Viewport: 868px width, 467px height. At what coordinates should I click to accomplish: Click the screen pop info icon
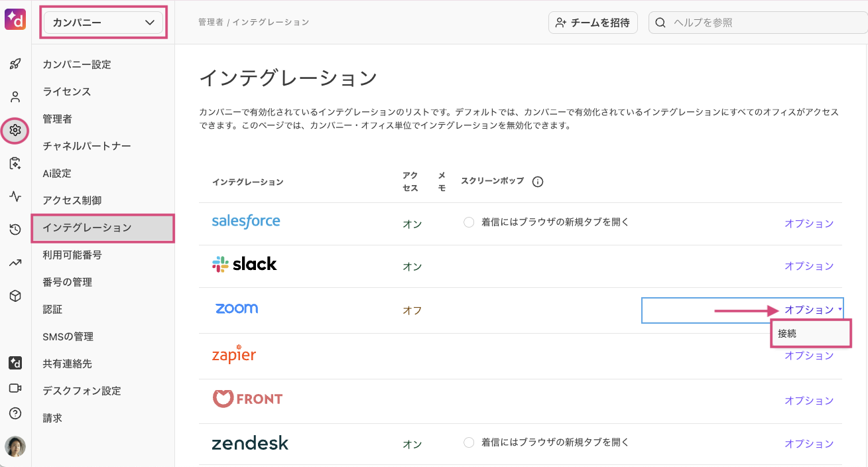(x=538, y=182)
